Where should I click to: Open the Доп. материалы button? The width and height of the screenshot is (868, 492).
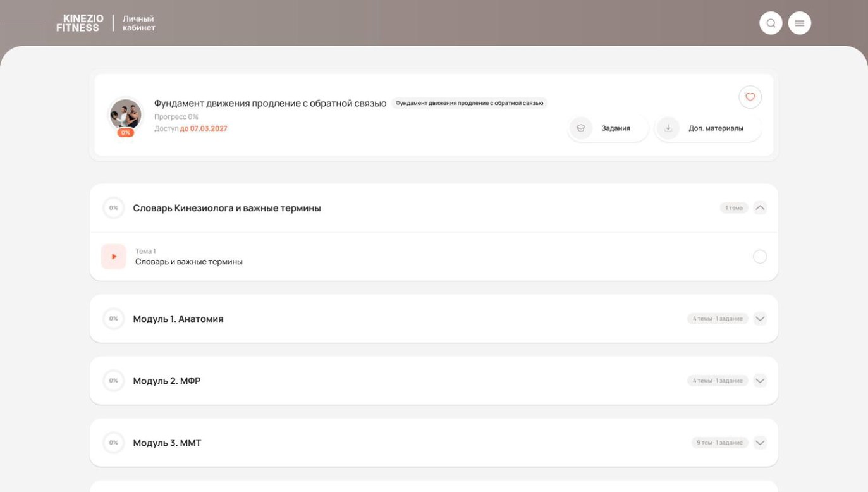pyautogui.click(x=708, y=128)
